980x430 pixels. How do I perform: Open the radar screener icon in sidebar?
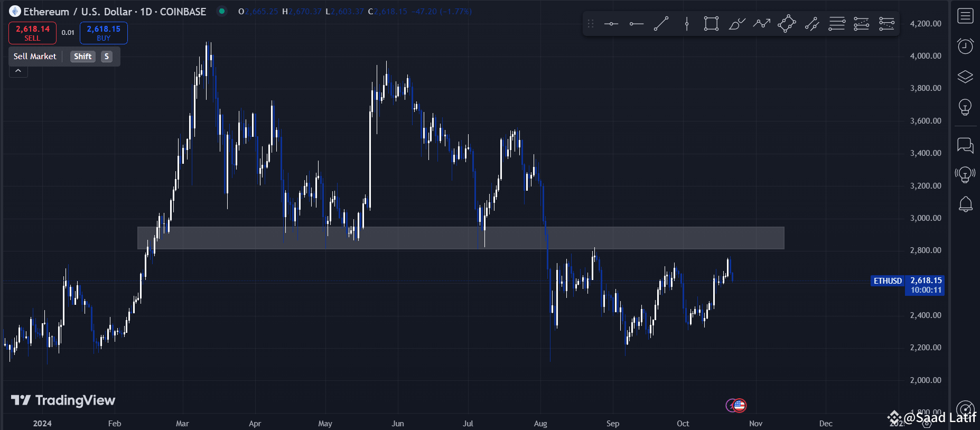[x=965, y=409]
